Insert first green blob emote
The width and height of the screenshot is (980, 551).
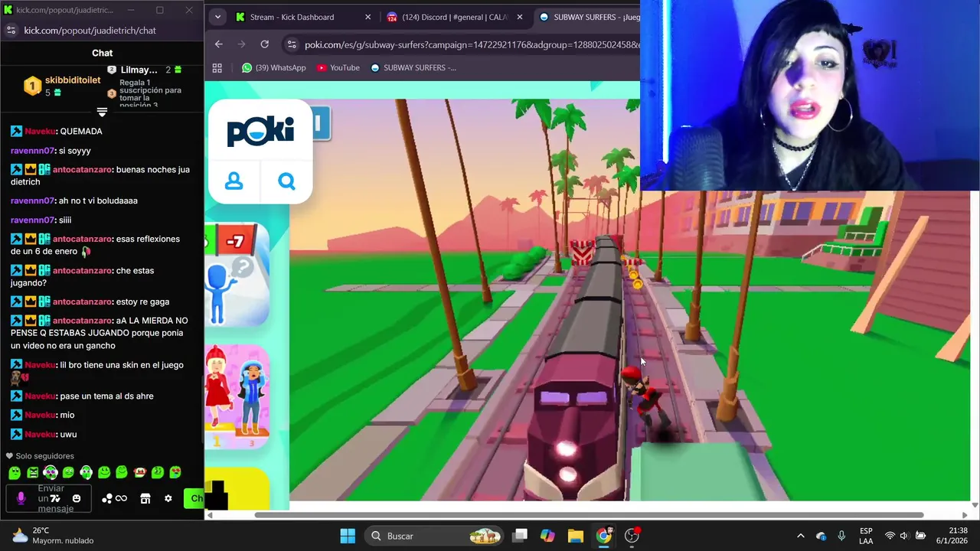click(14, 473)
